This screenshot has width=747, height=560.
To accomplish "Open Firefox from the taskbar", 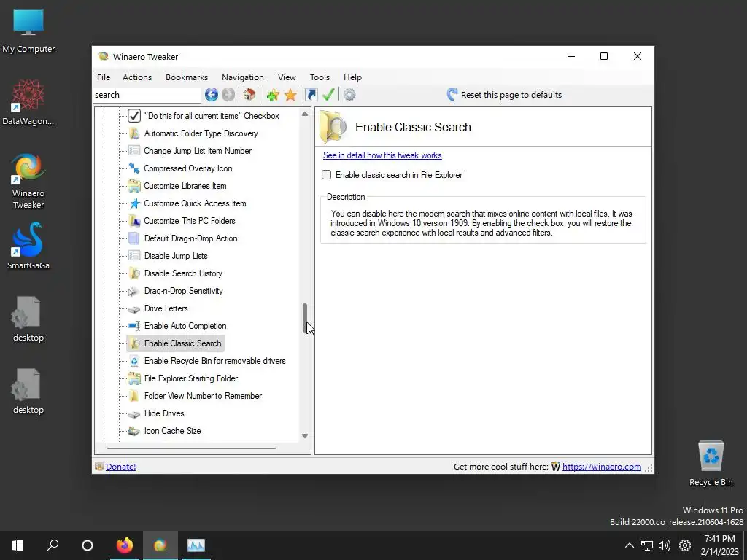I will tap(125, 545).
